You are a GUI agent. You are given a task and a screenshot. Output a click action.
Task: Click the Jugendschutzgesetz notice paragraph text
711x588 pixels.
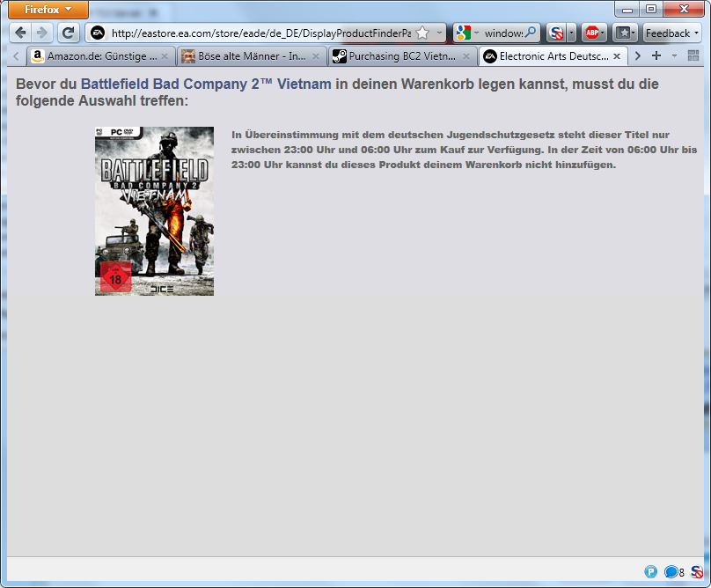(464, 150)
